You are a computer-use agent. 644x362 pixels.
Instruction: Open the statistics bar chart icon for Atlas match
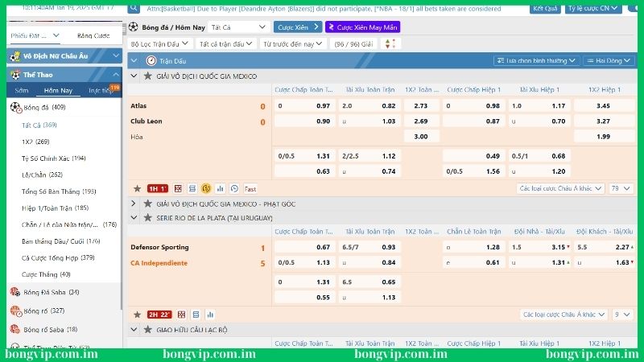220,188
